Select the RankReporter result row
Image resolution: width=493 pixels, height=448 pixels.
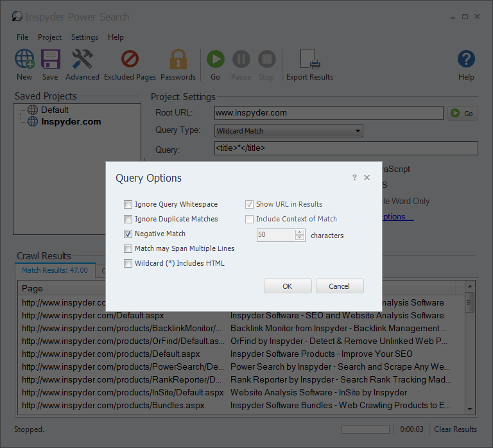click(x=241, y=380)
